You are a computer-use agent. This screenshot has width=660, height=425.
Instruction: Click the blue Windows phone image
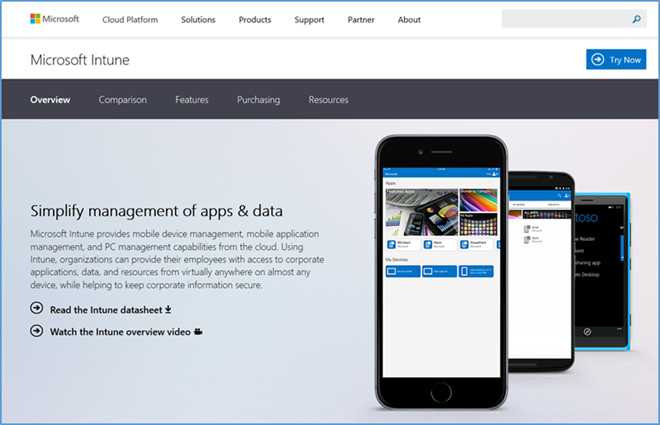[602, 272]
